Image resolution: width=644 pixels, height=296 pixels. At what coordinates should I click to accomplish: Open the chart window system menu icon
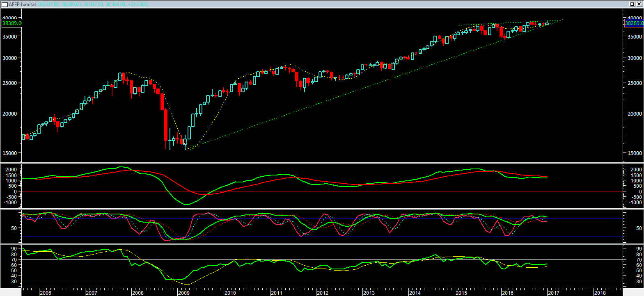(5, 5)
